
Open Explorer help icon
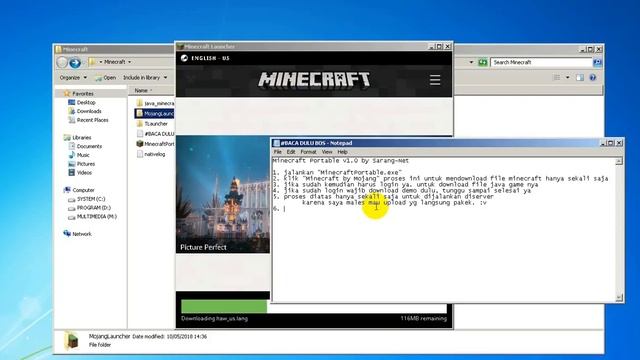[593, 78]
